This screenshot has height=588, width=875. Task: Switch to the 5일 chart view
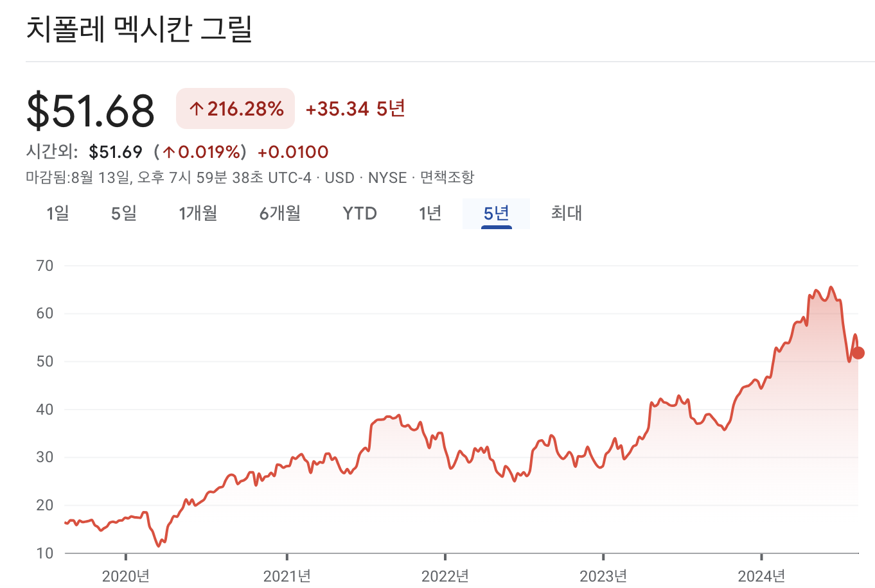point(123,213)
